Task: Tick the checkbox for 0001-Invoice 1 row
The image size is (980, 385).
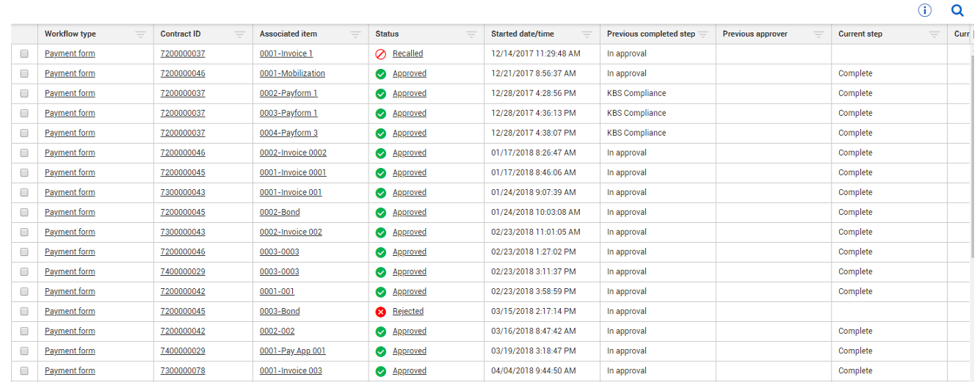Action: click(x=24, y=54)
